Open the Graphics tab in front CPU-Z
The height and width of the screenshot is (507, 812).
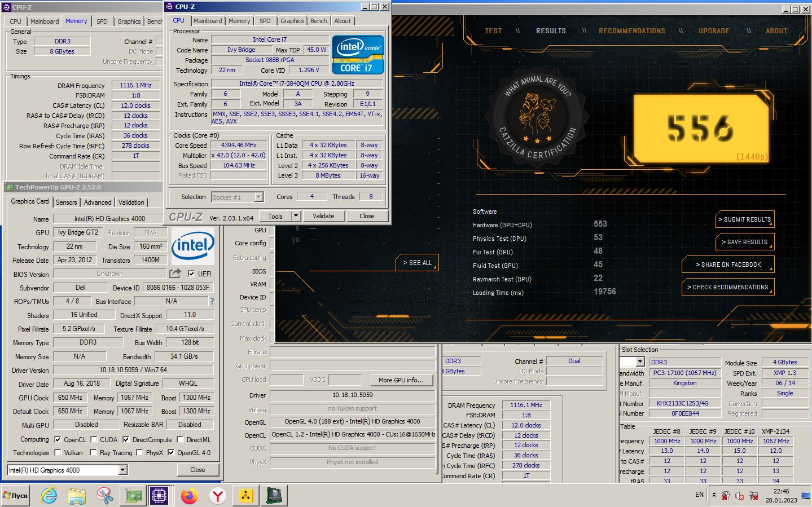[x=292, y=21]
